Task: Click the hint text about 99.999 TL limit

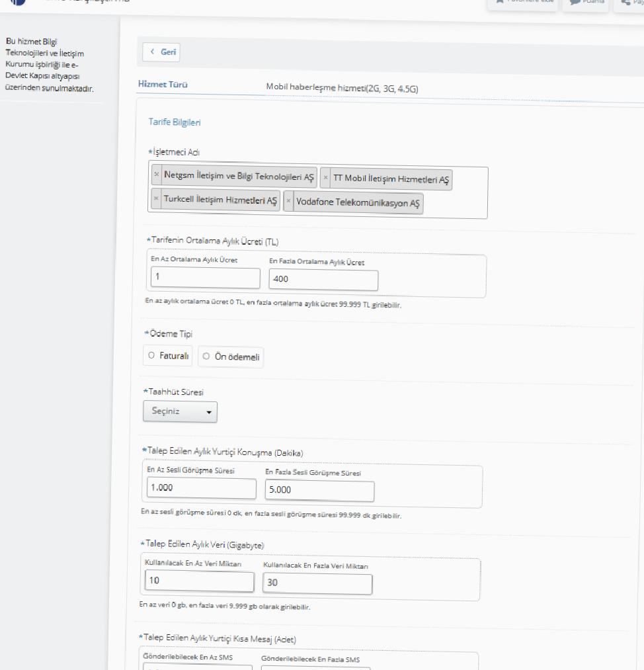Action: (x=273, y=303)
